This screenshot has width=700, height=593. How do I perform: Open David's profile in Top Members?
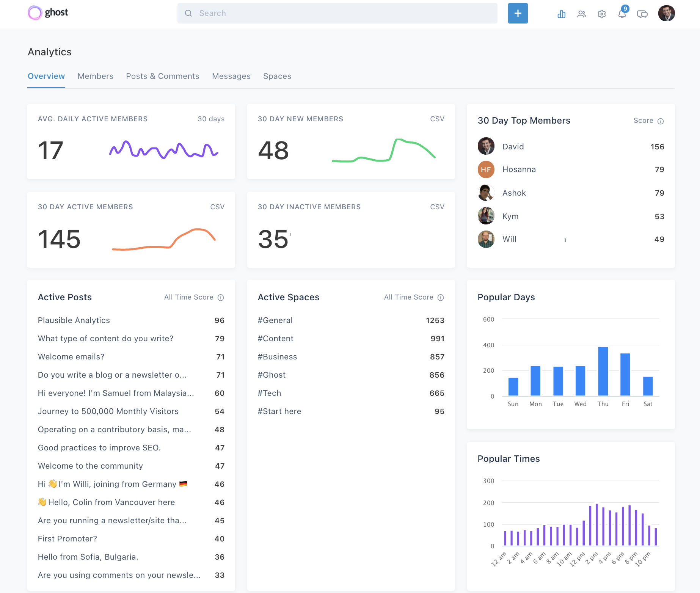point(513,146)
